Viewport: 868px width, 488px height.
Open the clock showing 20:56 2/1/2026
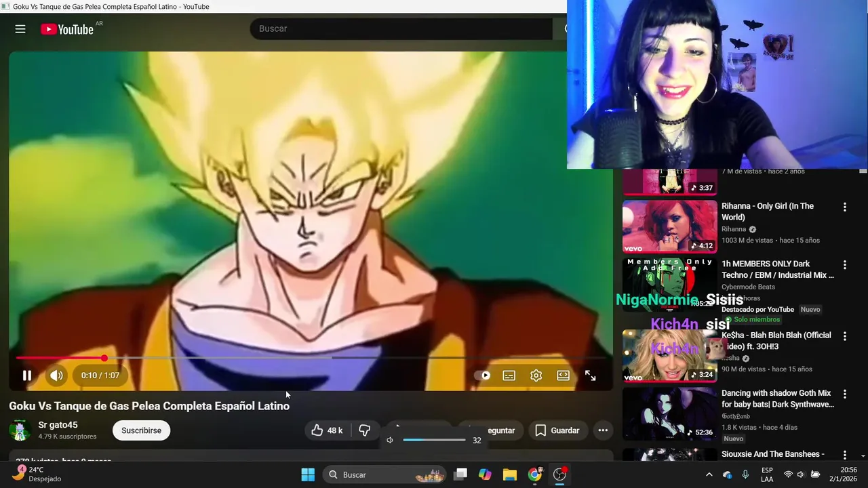click(843, 474)
